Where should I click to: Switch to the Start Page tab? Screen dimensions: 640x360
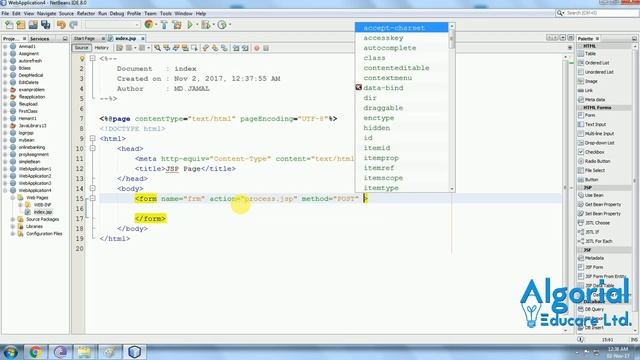[x=84, y=38]
